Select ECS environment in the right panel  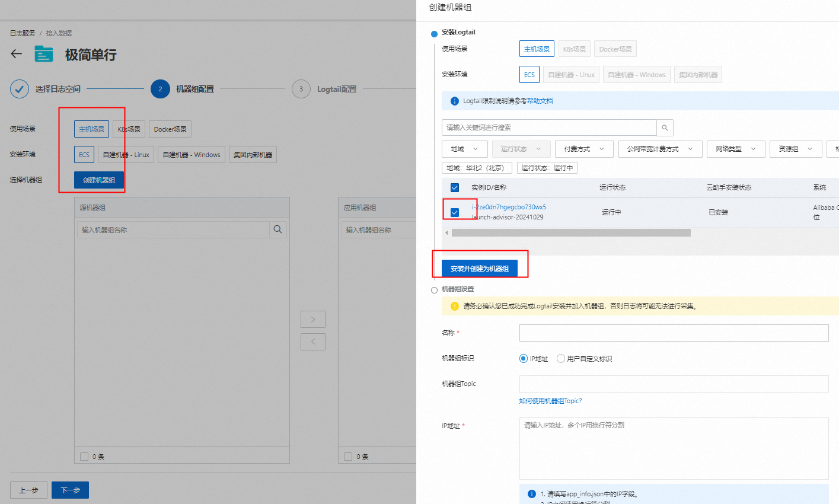(x=529, y=75)
